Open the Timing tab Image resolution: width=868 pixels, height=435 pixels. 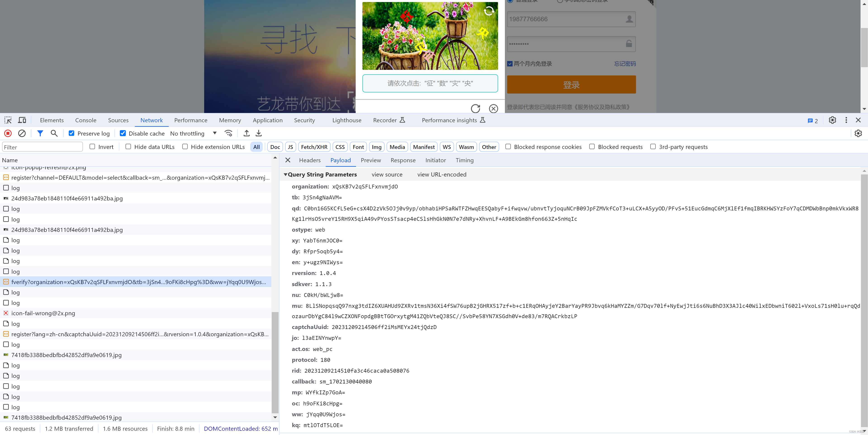click(464, 160)
